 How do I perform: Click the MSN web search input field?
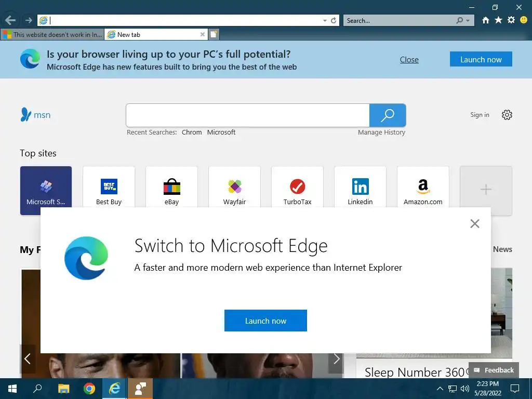pos(247,115)
